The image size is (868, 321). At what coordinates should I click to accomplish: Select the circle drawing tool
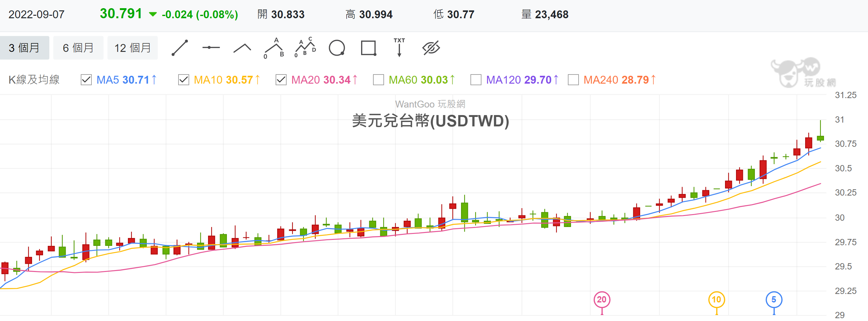pyautogui.click(x=337, y=48)
